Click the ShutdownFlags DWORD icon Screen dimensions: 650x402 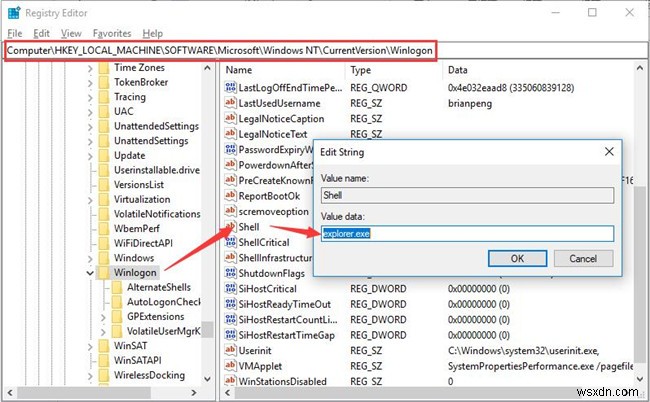point(230,273)
